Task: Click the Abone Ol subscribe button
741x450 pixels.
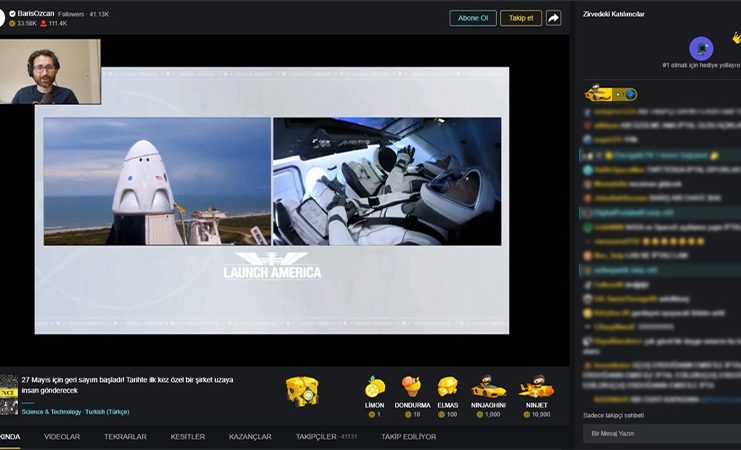Action: pos(473,18)
